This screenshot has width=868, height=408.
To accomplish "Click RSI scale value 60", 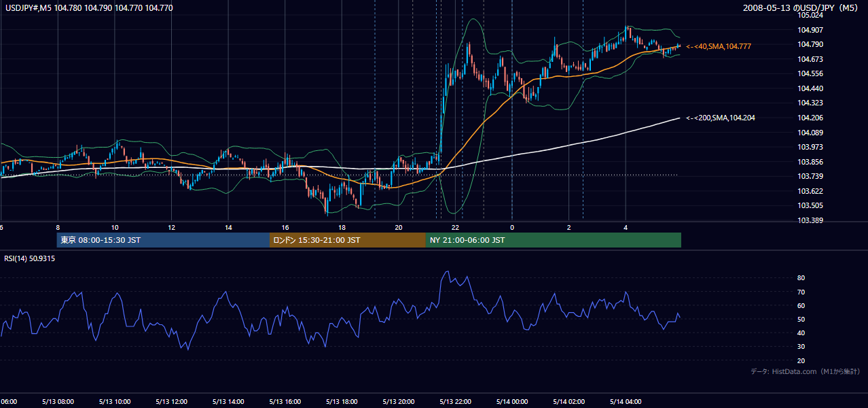I will tap(801, 305).
